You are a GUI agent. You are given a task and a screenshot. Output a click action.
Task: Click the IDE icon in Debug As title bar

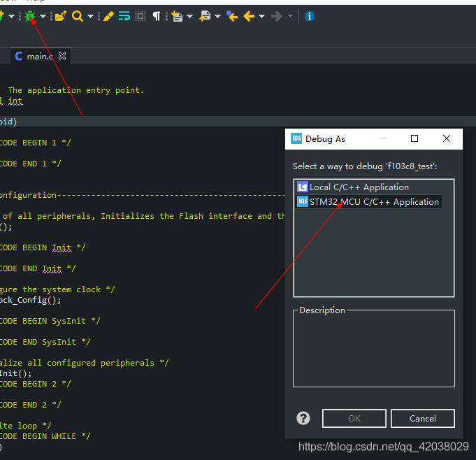pyautogui.click(x=296, y=138)
